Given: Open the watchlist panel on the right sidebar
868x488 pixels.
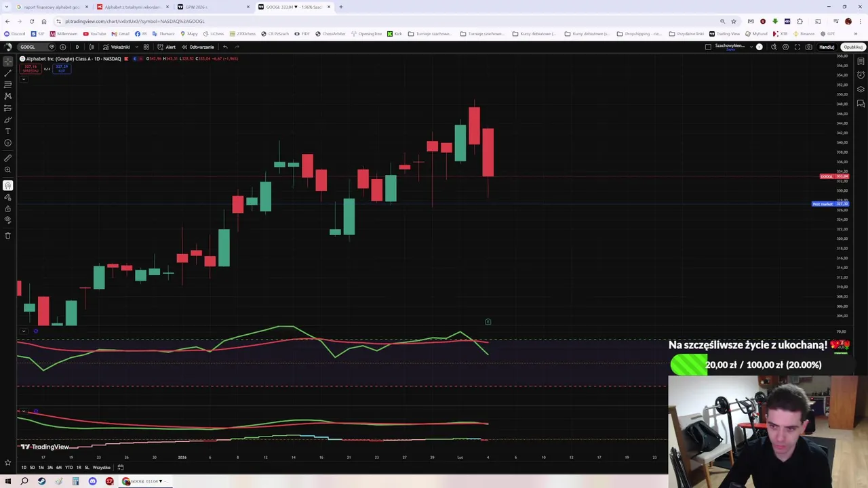Looking at the screenshot, I should [861, 61].
